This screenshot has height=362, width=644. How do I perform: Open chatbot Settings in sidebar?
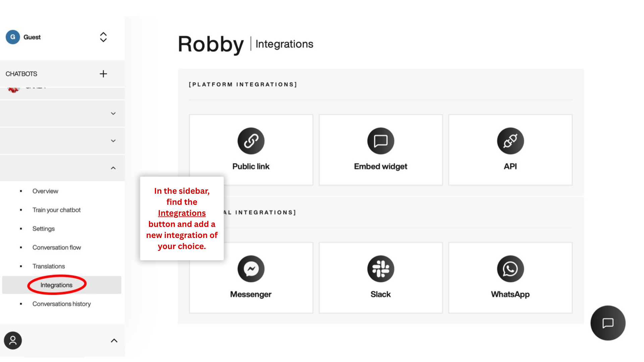point(44,229)
